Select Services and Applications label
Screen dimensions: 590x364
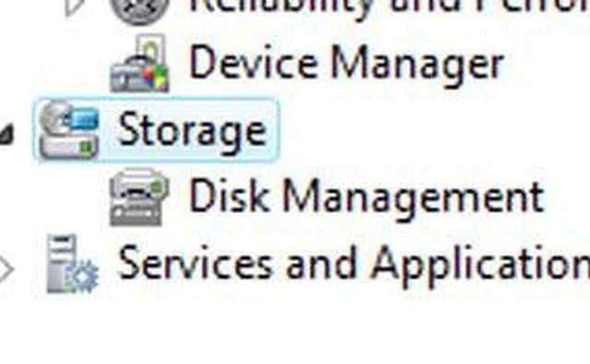pos(354,264)
